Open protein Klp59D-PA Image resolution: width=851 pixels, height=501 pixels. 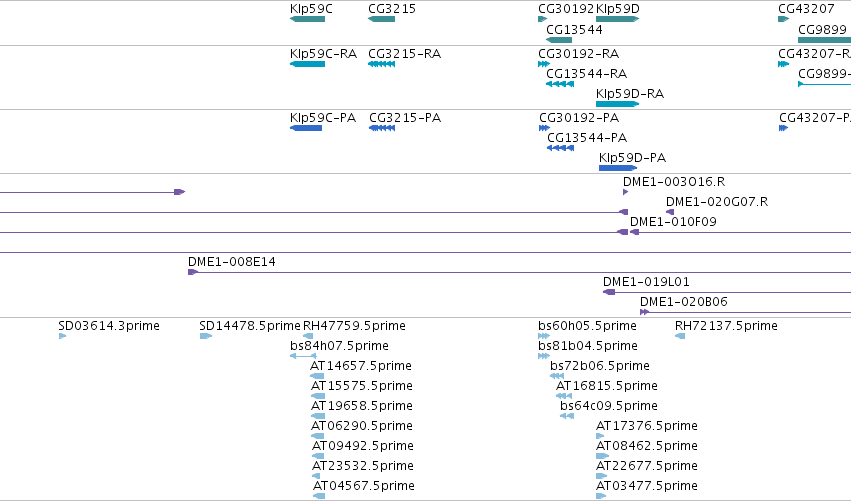pyautogui.click(x=618, y=168)
